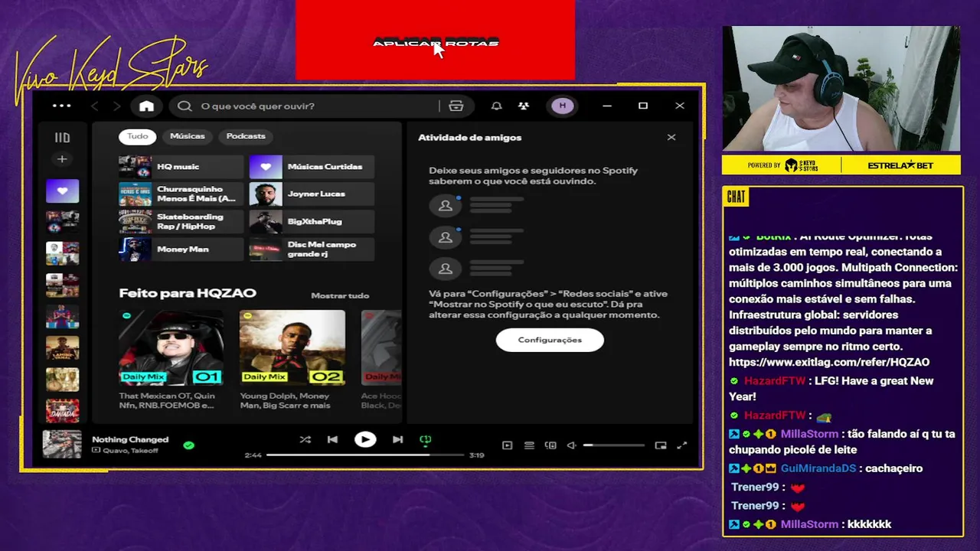980x551 pixels.
Task: Enter full screen with the expand icon
Action: [682, 445]
